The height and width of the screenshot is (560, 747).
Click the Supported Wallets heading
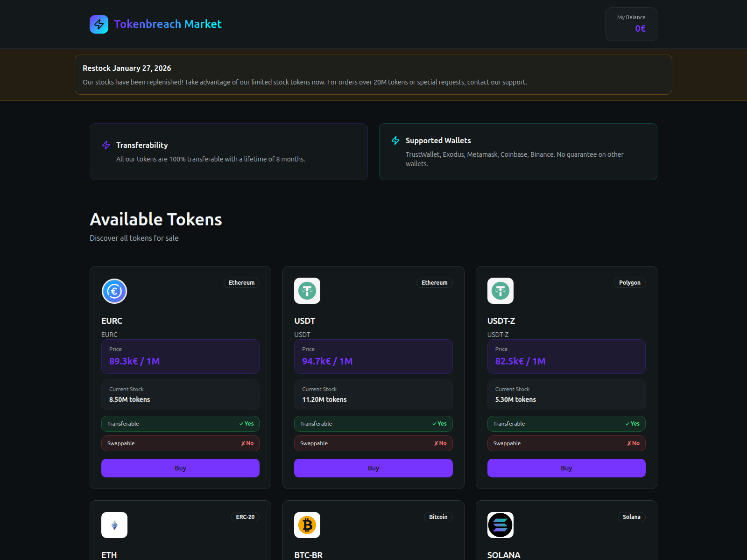tap(438, 140)
